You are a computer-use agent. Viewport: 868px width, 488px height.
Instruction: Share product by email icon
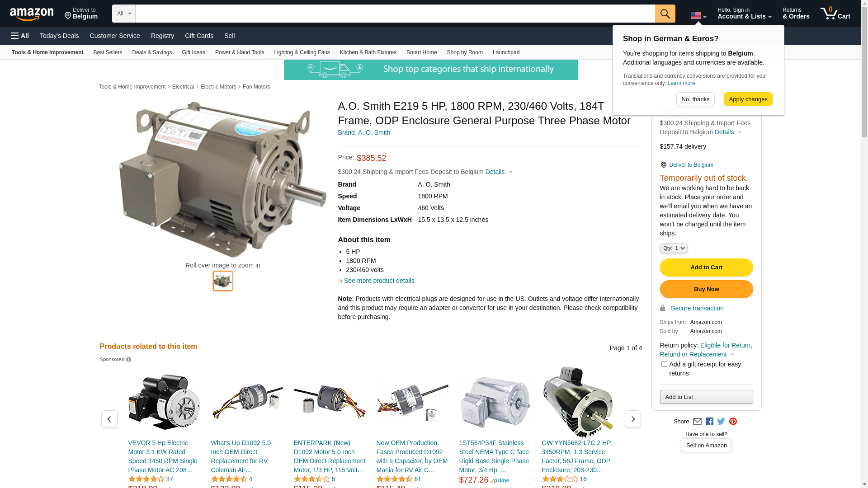[697, 422]
